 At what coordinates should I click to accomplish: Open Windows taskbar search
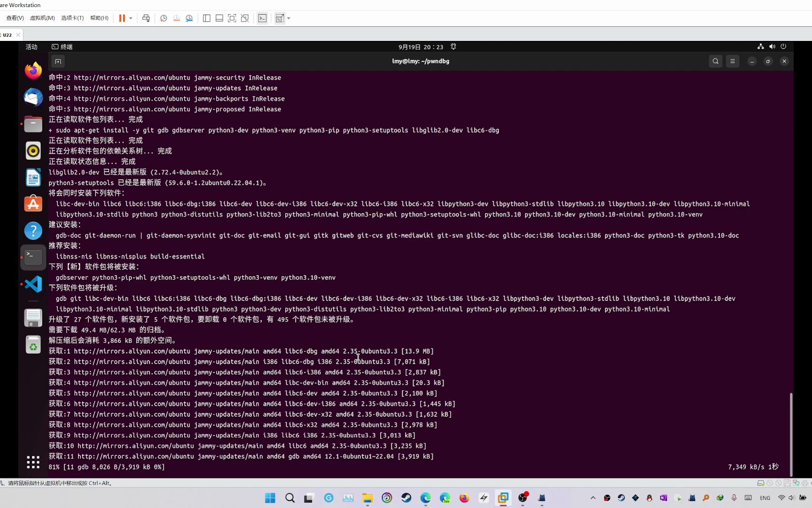click(290, 498)
